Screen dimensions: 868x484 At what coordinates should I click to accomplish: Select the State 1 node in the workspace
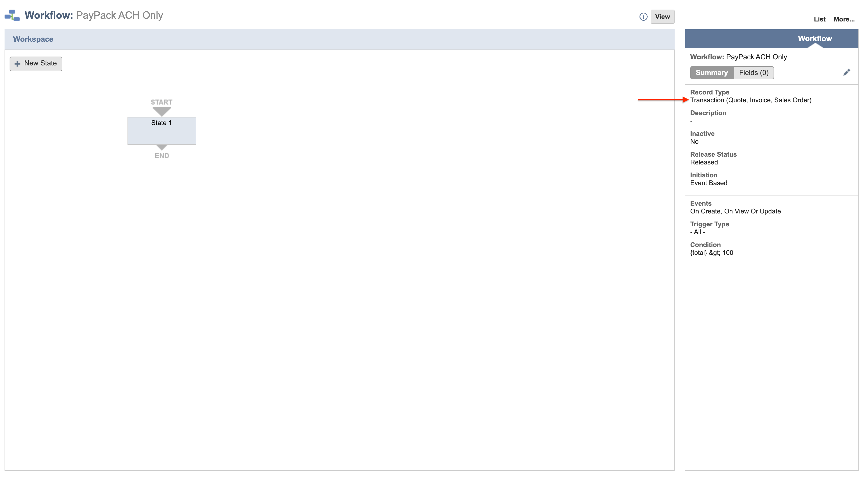click(x=161, y=130)
